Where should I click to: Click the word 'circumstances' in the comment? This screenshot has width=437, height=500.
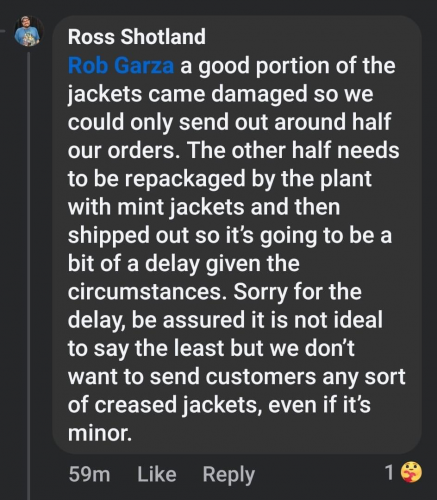pyautogui.click(x=145, y=292)
